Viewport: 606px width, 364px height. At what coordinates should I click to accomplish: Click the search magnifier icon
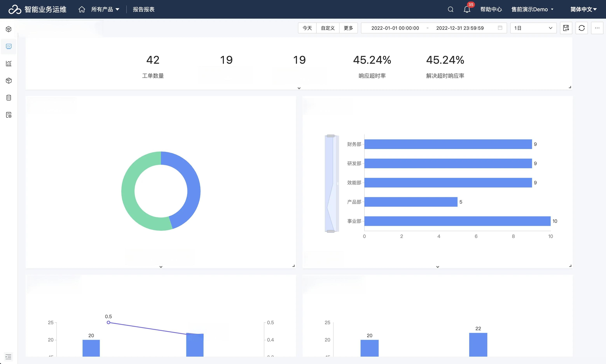coord(450,9)
